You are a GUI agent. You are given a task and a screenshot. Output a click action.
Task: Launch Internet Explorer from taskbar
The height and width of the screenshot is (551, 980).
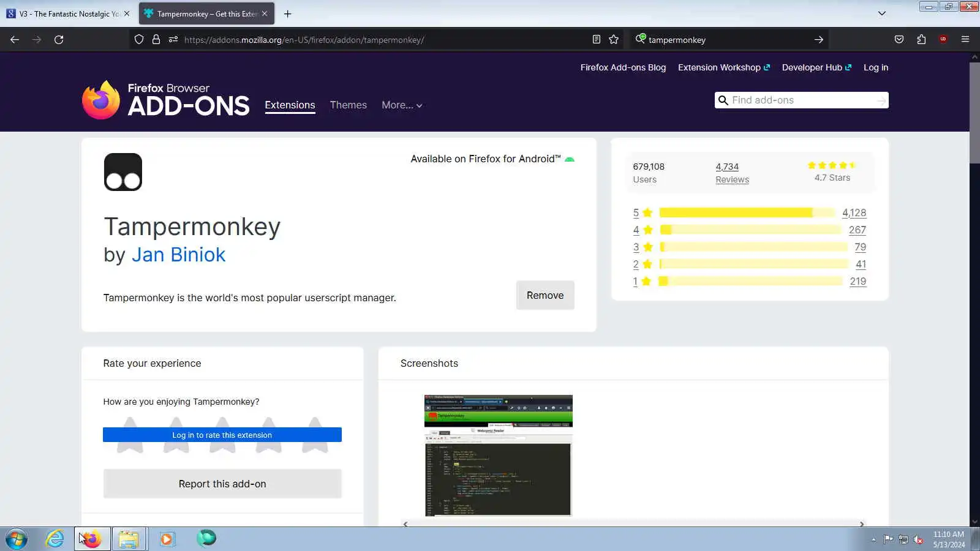click(x=55, y=539)
